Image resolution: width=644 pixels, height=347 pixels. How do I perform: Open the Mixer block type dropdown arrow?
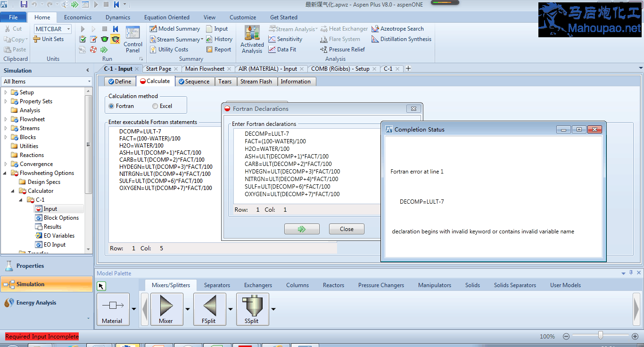188,309
